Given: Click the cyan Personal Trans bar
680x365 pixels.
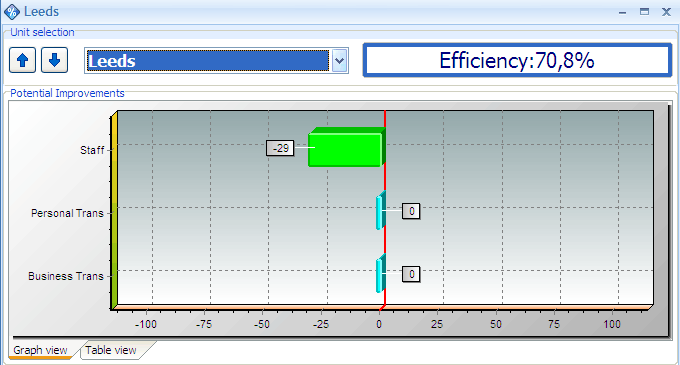Looking at the screenshot, I should tap(381, 211).
